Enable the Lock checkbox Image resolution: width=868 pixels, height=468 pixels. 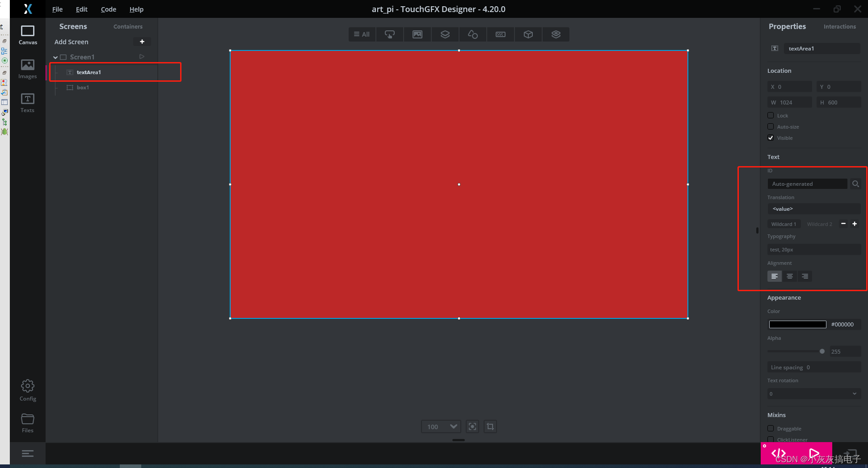tap(771, 115)
